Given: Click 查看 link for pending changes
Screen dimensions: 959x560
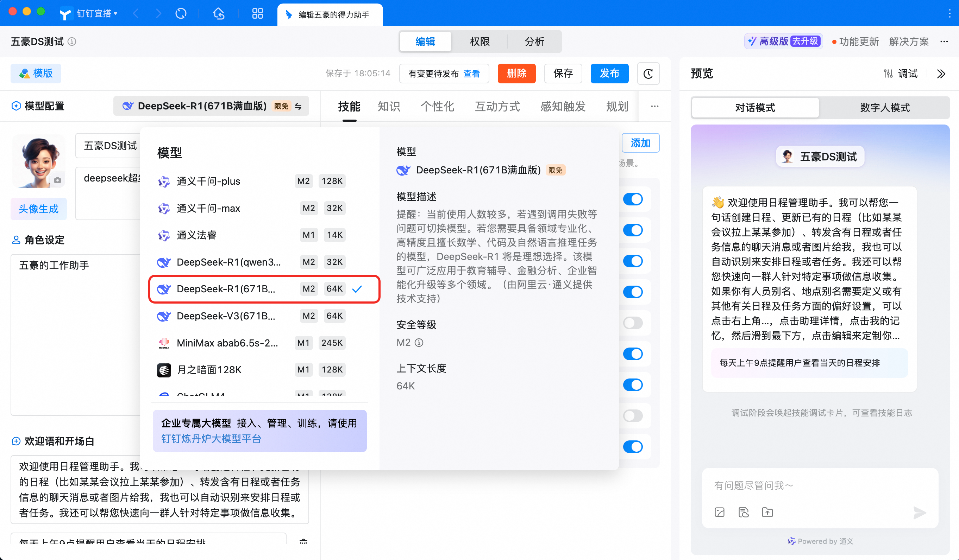Looking at the screenshot, I should coord(471,74).
